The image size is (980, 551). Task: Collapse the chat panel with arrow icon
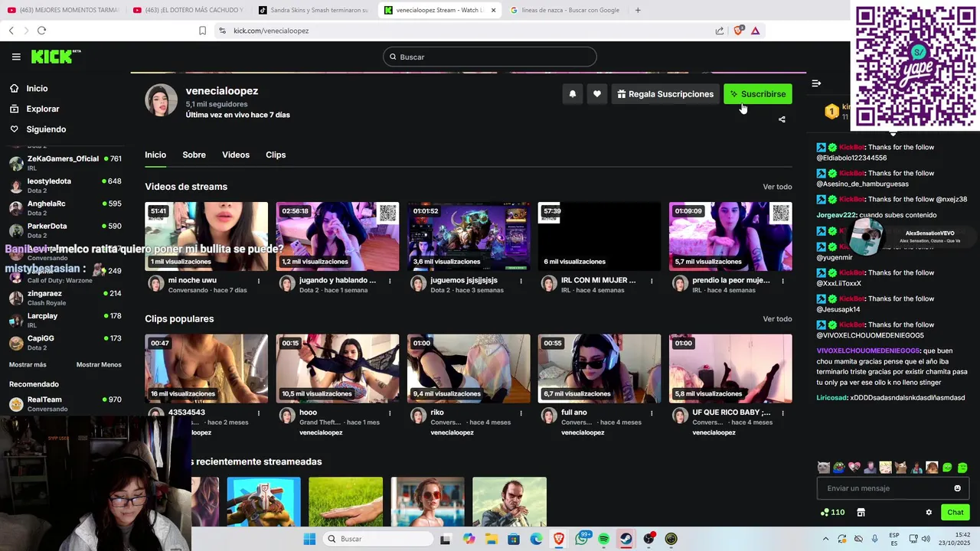tap(816, 83)
